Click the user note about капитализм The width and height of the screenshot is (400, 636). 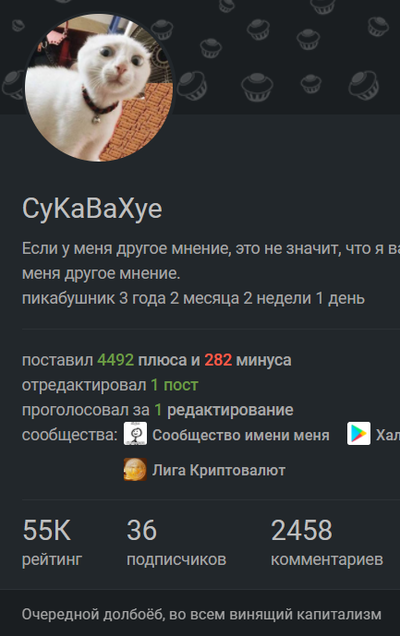pyautogui.click(x=202, y=614)
